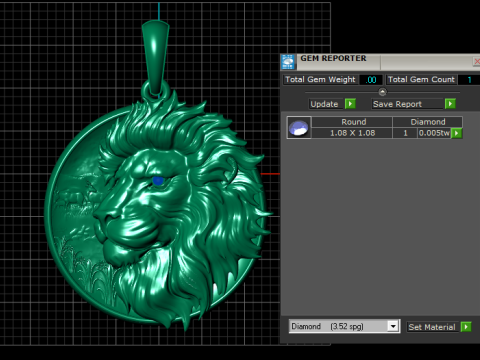Click green arrow next to Set Material
The width and height of the screenshot is (480, 360).
466,327
